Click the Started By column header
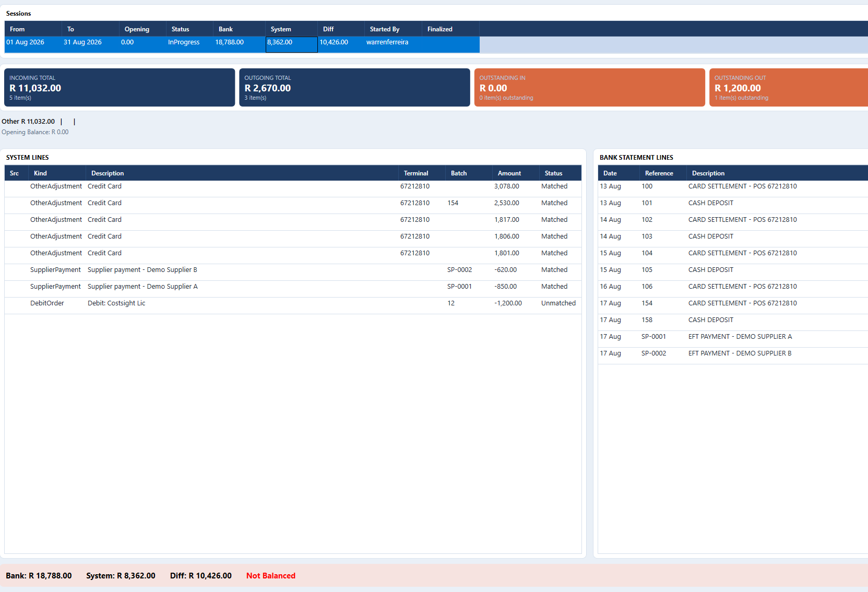The height and width of the screenshot is (592, 868). (x=393, y=29)
